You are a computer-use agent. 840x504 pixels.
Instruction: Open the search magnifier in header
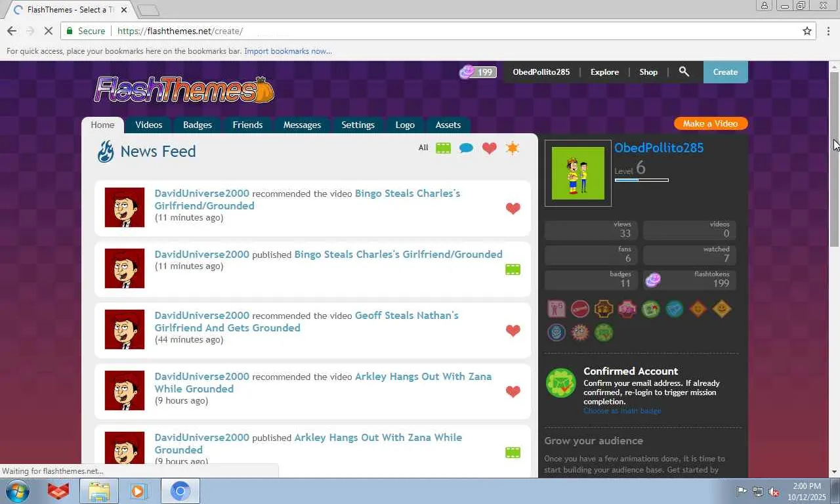pos(684,72)
